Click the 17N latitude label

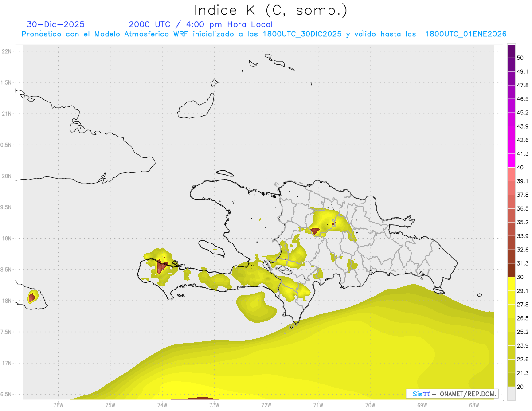click(7, 363)
